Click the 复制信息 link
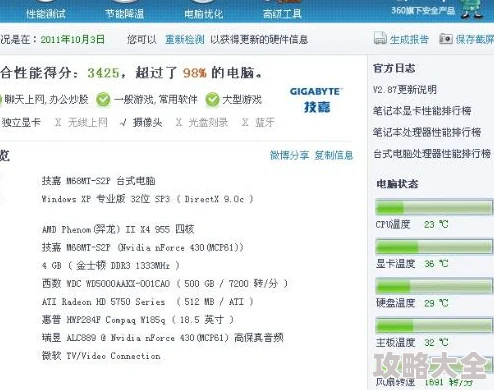 pos(334,155)
